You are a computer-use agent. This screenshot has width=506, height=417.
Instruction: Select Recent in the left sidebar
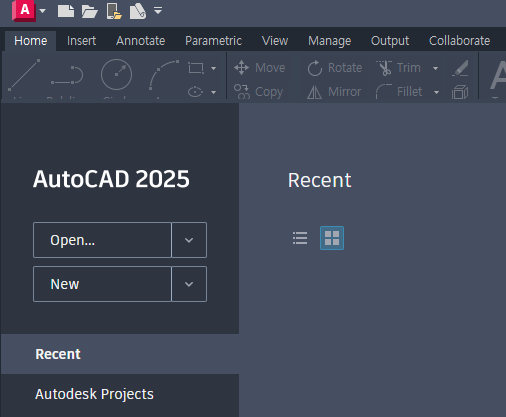click(120, 354)
